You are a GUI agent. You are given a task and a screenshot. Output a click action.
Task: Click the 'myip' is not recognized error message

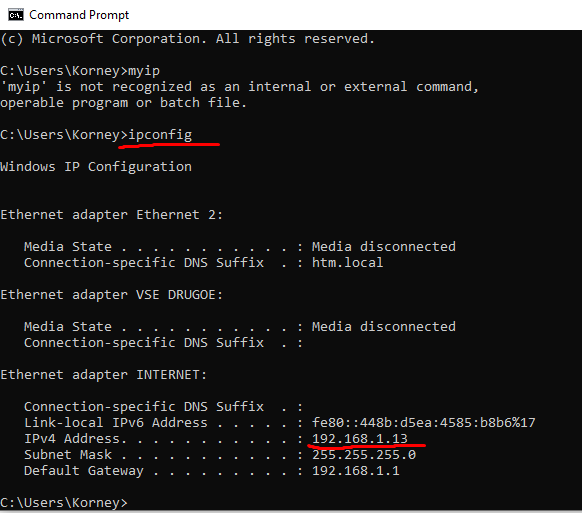tap(240, 86)
